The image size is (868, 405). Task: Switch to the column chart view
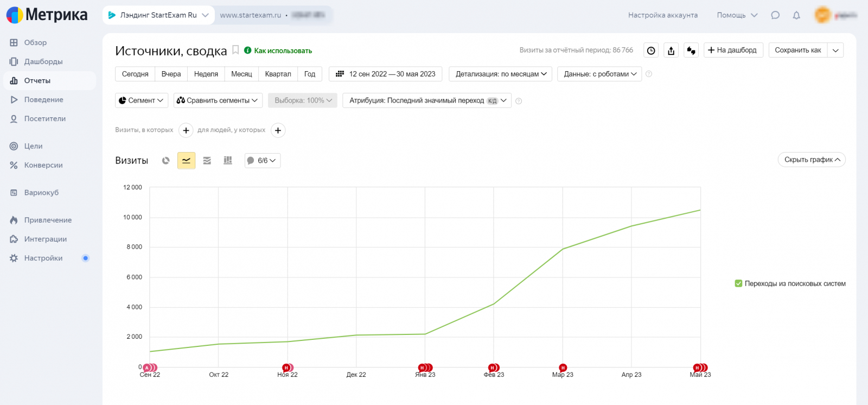pyautogui.click(x=228, y=161)
